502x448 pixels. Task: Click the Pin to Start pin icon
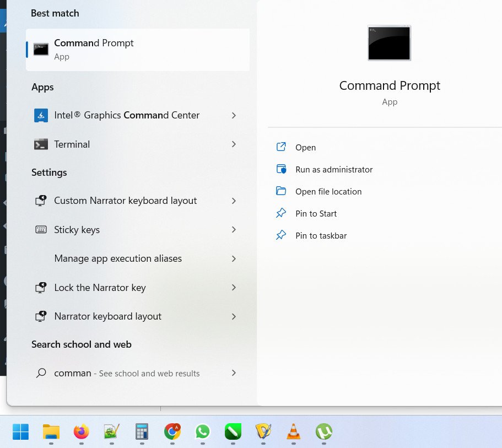(281, 213)
